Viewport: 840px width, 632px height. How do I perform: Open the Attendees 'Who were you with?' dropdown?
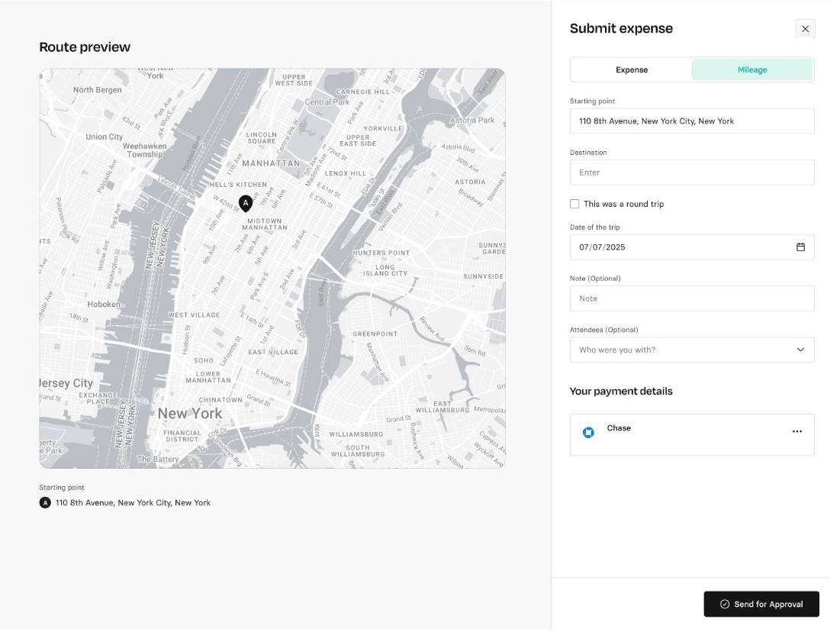click(x=684, y=350)
